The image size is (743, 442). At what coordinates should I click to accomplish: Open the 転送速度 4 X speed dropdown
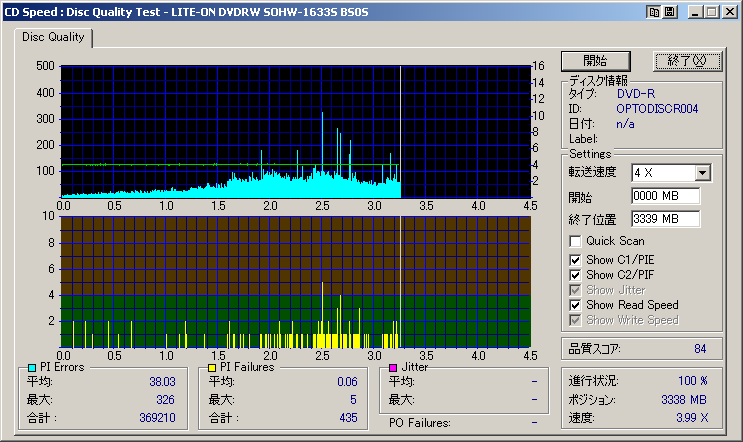[x=703, y=173]
